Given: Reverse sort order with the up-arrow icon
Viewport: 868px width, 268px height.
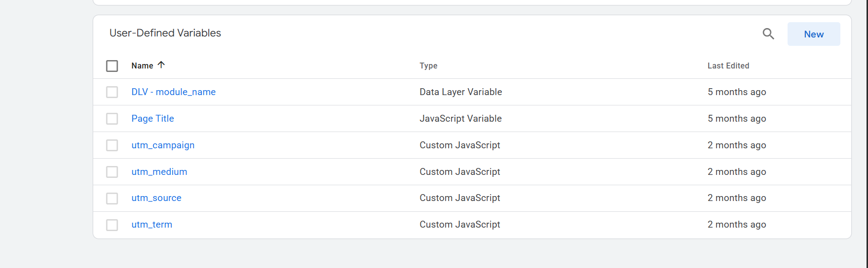Looking at the screenshot, I should click(161, 65).
